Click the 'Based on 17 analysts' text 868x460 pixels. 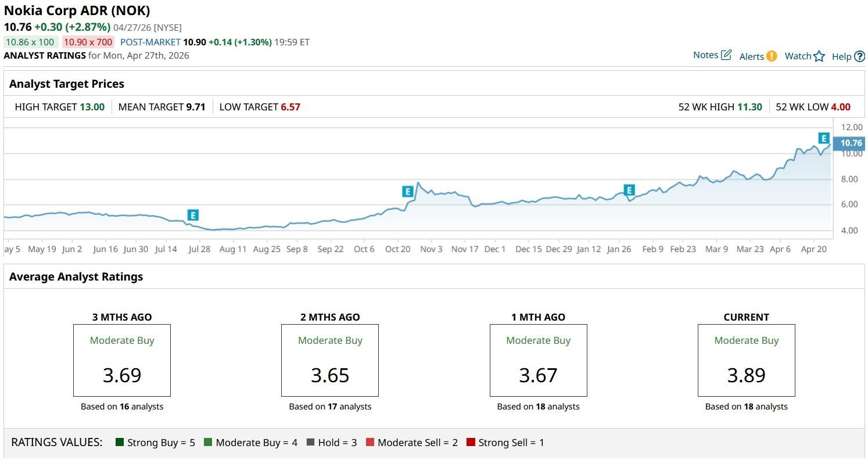pos(330,407)
